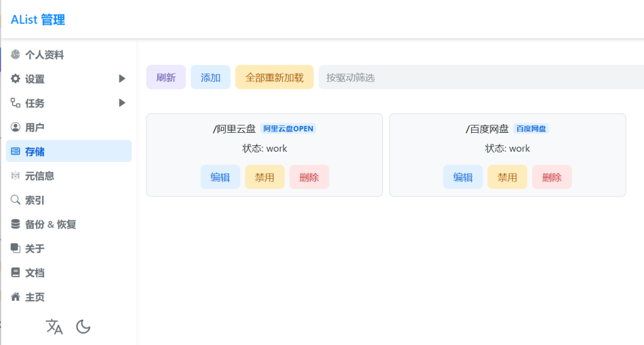Toggle dark mode with the moon icon
Image resolution: width=644 pixels, height=345 pixels.
[83, 326]
